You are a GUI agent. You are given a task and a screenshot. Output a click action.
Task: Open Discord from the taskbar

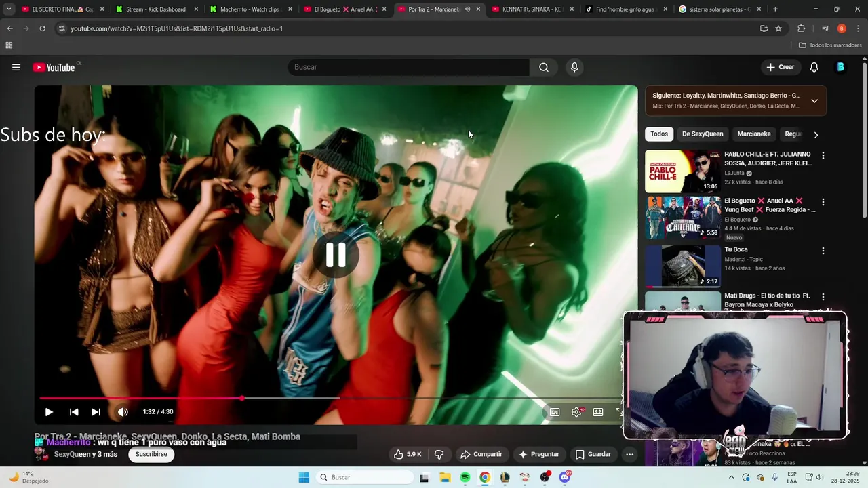click(565, 477)
